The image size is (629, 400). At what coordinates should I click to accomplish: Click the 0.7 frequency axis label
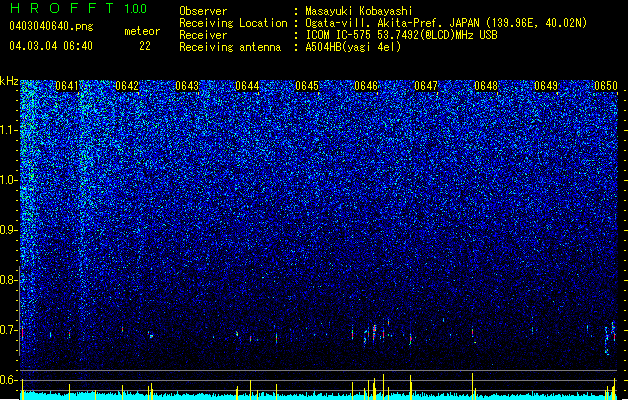[x=9, y=330]
